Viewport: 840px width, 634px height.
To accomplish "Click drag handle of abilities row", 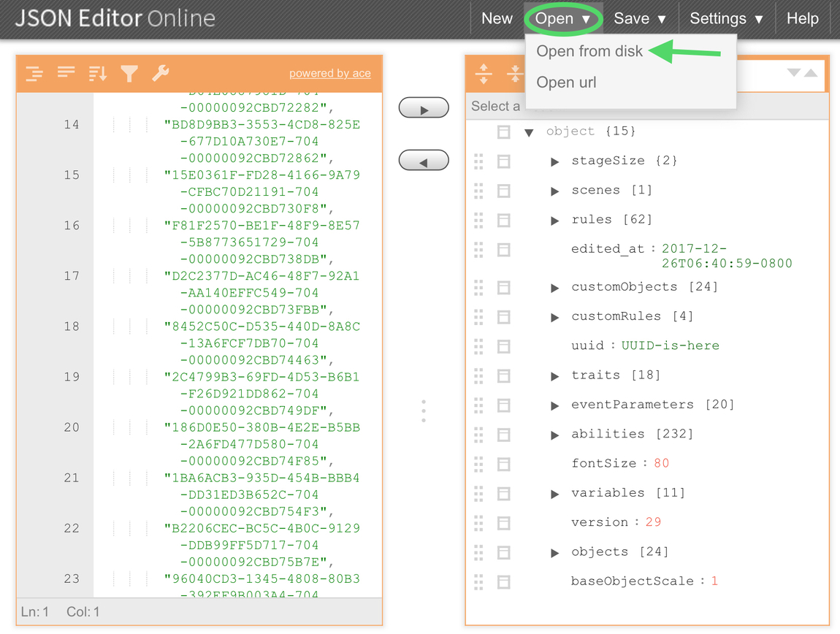I will coord(478,435).
